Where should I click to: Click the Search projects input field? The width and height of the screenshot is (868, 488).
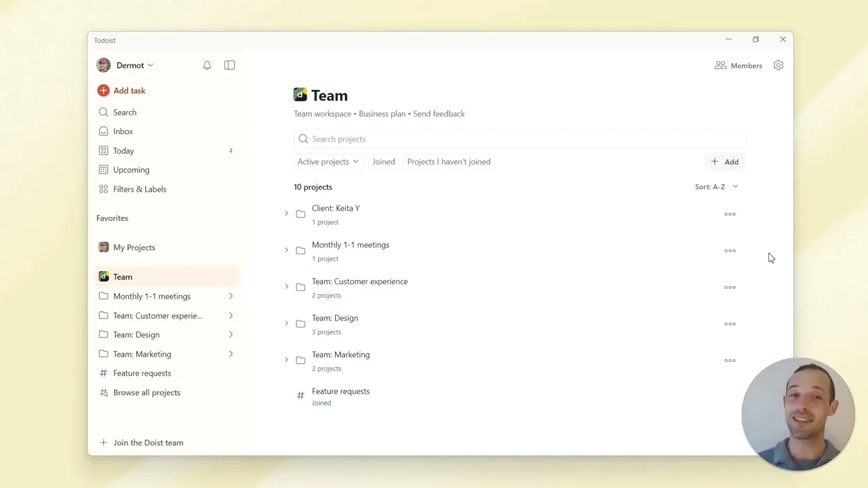tap(519, 139)
